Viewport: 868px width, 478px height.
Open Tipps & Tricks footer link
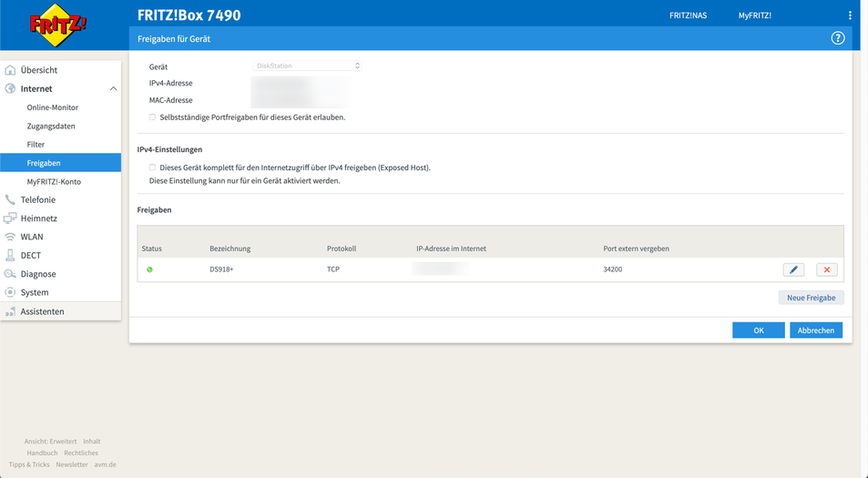coord(29,464)
